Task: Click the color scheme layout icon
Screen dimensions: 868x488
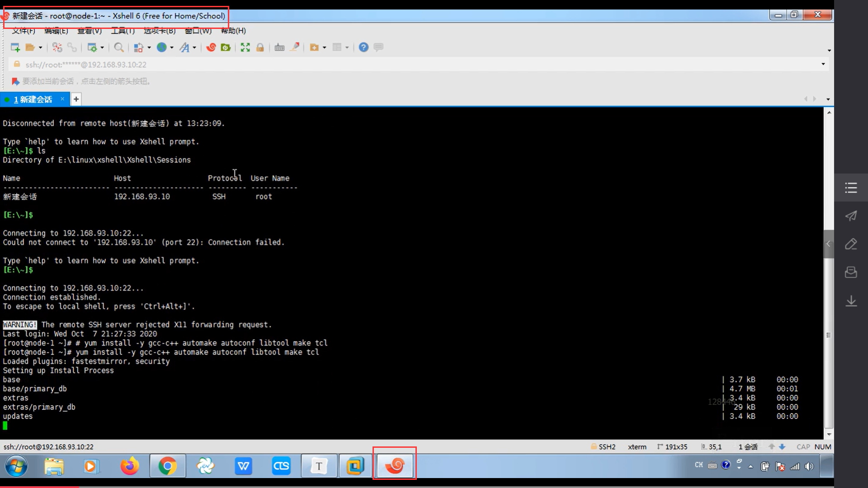Action: coord(139,47)
